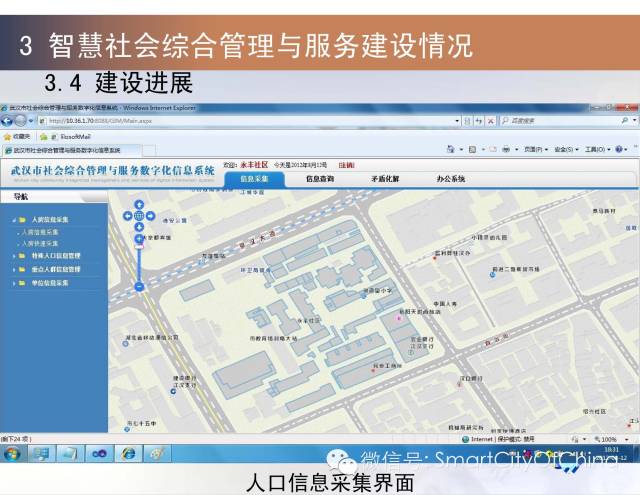Click the Add to Favorites bar icon
Screen dimensions: 640x495
coord(44,137)
